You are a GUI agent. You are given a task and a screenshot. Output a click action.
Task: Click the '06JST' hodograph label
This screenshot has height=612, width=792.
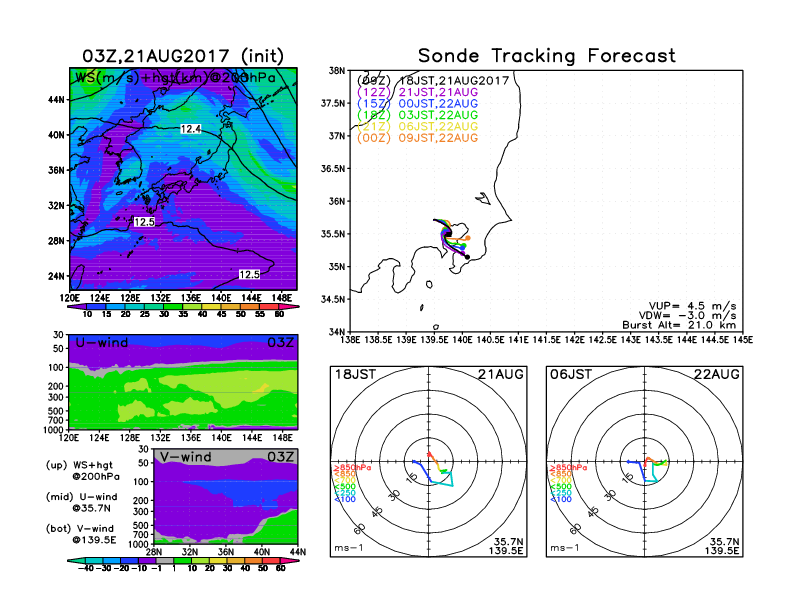click(571, 375)
